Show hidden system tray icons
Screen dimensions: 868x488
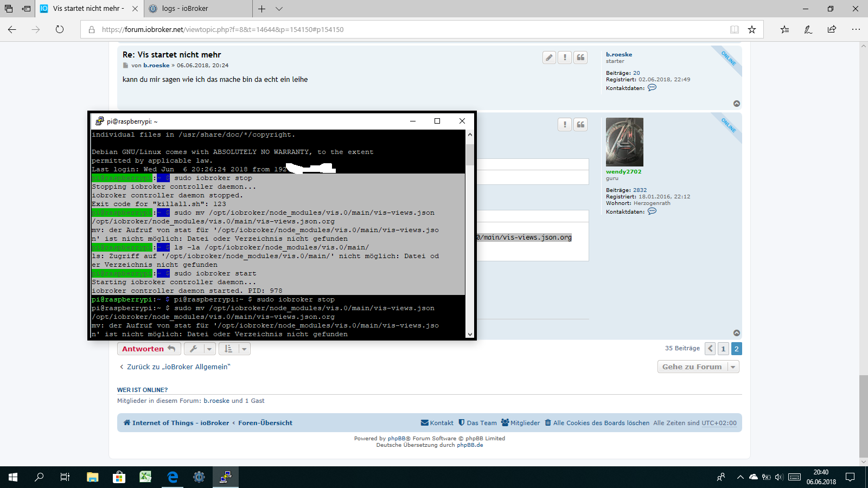740,477
